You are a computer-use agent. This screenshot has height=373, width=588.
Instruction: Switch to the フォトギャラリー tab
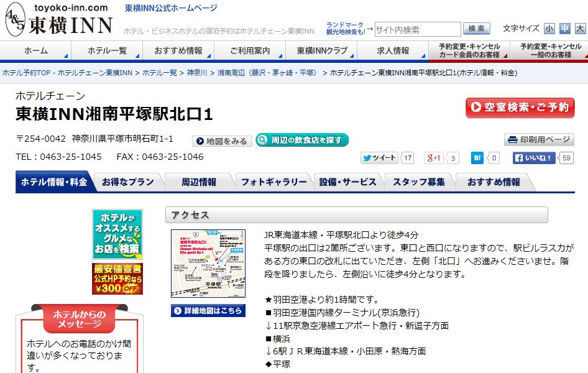(x=273, y=182)
